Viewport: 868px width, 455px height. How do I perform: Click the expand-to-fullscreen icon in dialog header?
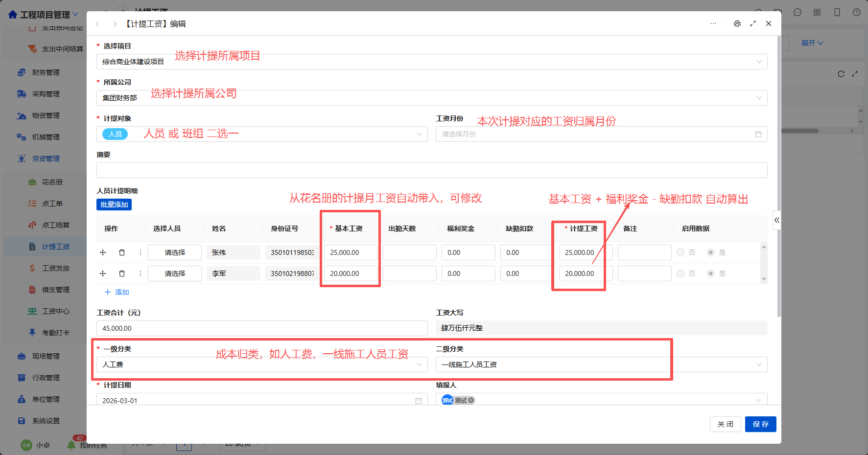tap(753, 23)
